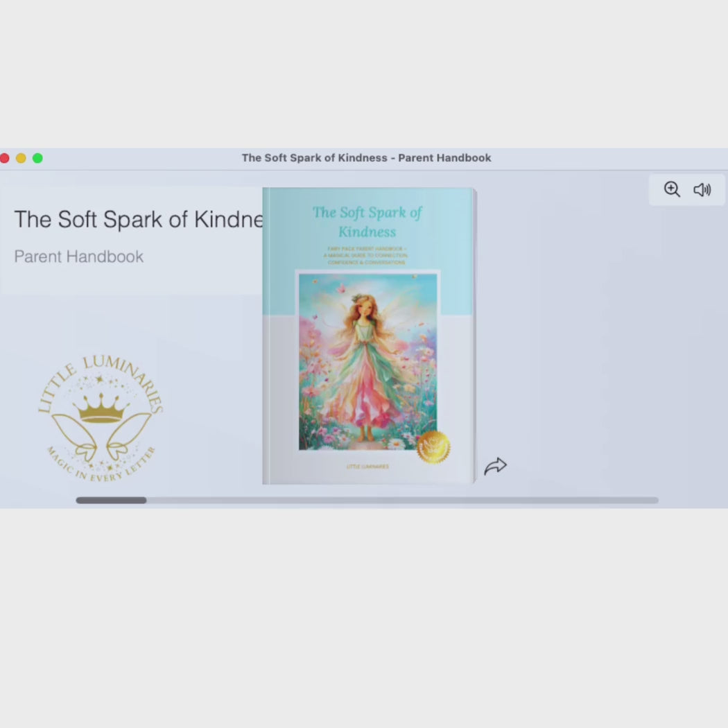
Task: Click the Parent Handbook title bar text
Action: [366, 157]
